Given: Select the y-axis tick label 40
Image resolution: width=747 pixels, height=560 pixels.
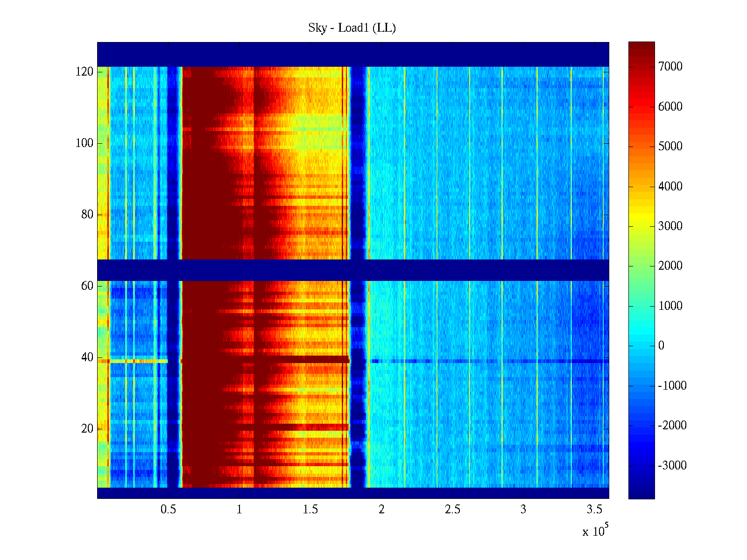Looking at the screenshot, I should (87, 357).
